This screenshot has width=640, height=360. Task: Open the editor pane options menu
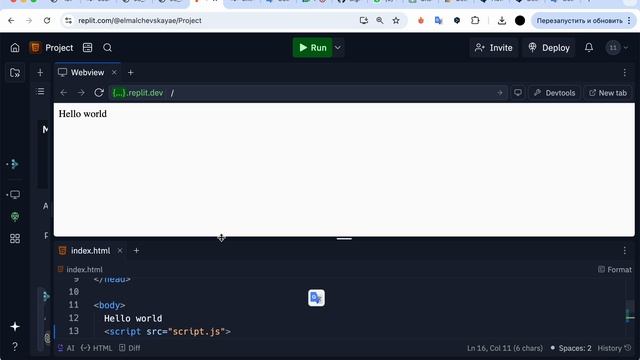tap(624, 251)
